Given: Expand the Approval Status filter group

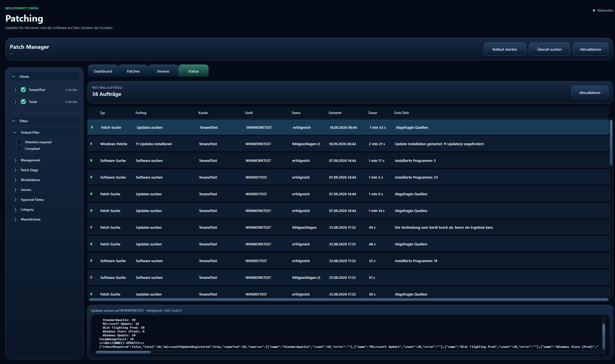Looking at the screenshot, I should 15,199.
